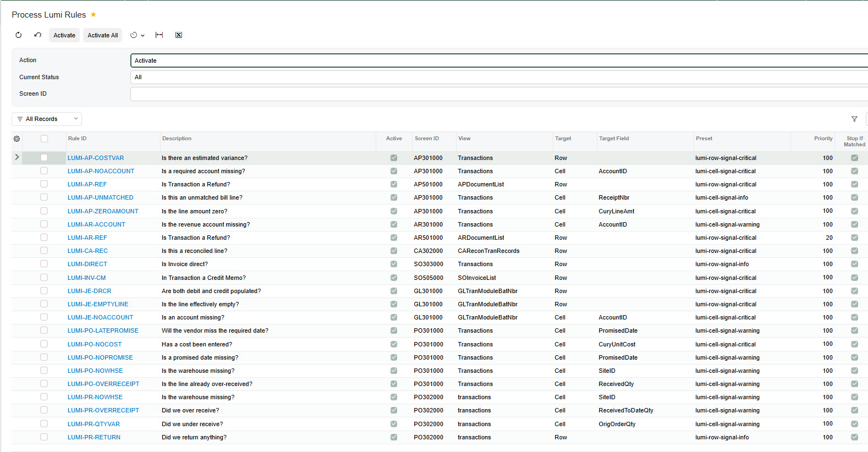The image size is (868, 452).
Task: Open the LUMI-AP-COSTVAR rule link
Action: click(96, 158)
